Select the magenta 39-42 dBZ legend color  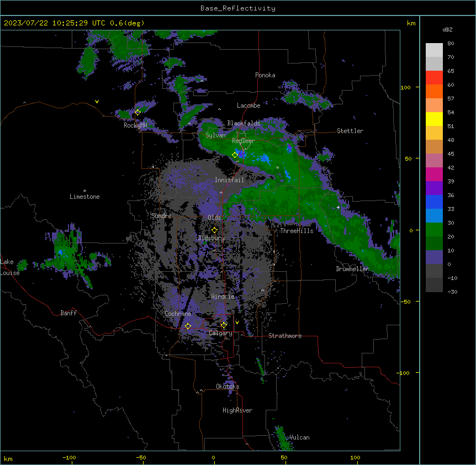point(434,174)
